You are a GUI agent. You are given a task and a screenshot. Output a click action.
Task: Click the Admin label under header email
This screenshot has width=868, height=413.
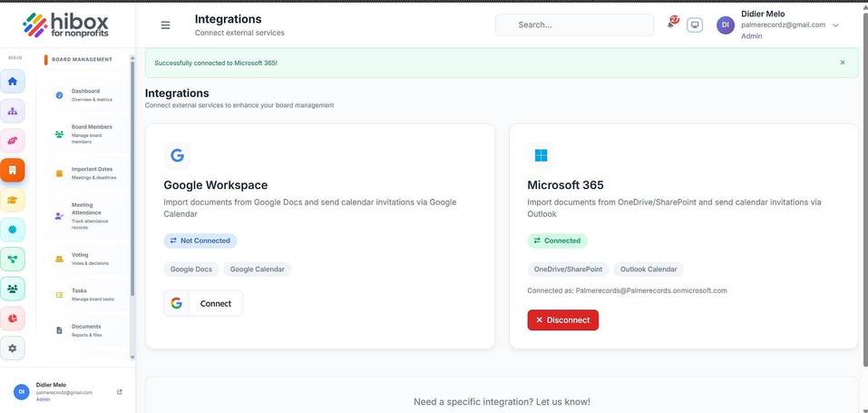pos(751,36)
